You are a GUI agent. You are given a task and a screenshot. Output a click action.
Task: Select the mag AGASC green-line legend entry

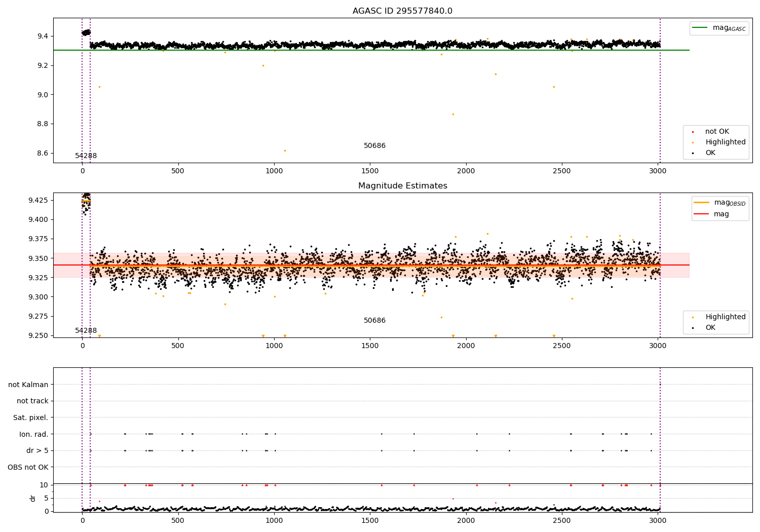718,28
